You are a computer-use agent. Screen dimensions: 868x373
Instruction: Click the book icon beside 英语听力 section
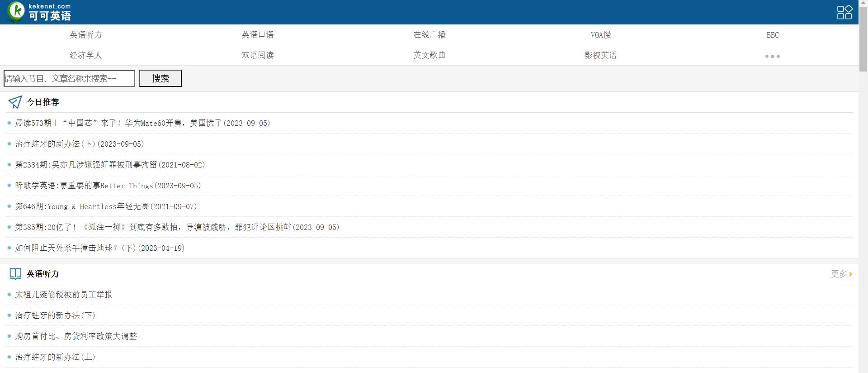(x=15, y=274)
